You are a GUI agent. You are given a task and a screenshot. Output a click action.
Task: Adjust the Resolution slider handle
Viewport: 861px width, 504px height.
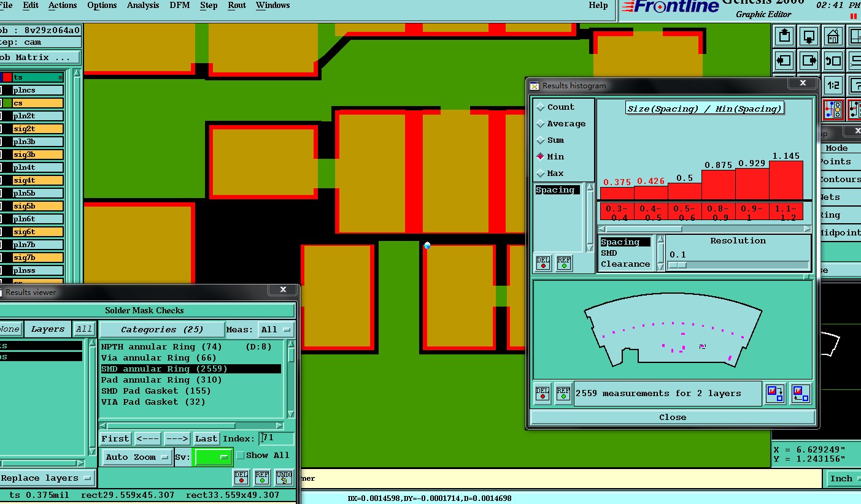677,265
